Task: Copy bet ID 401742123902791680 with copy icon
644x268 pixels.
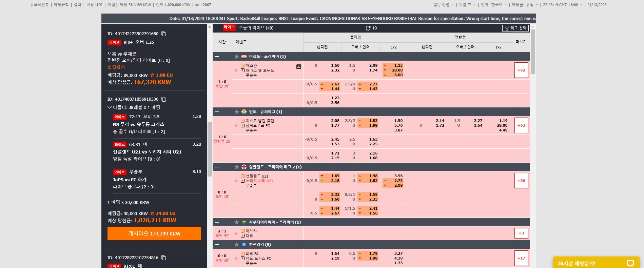Action: click(x=163, y=34)
